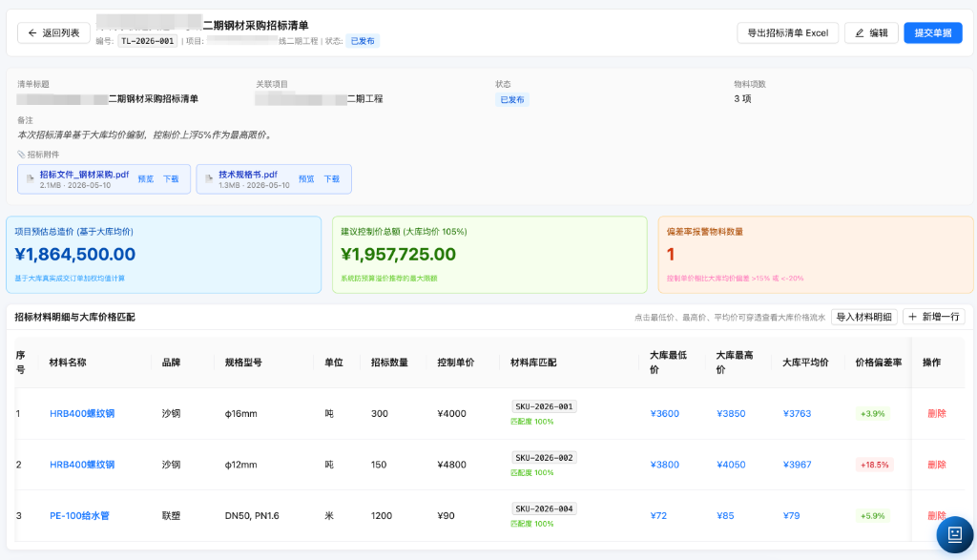Screen dimensions: 977x560
Task: Click quantity 1200 cell
Action: pos(382,516)
